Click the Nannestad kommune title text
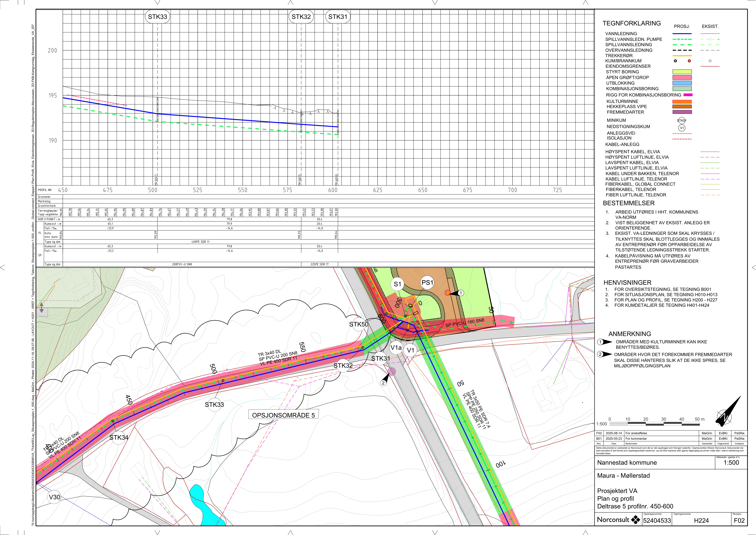 tap(627, 463)
